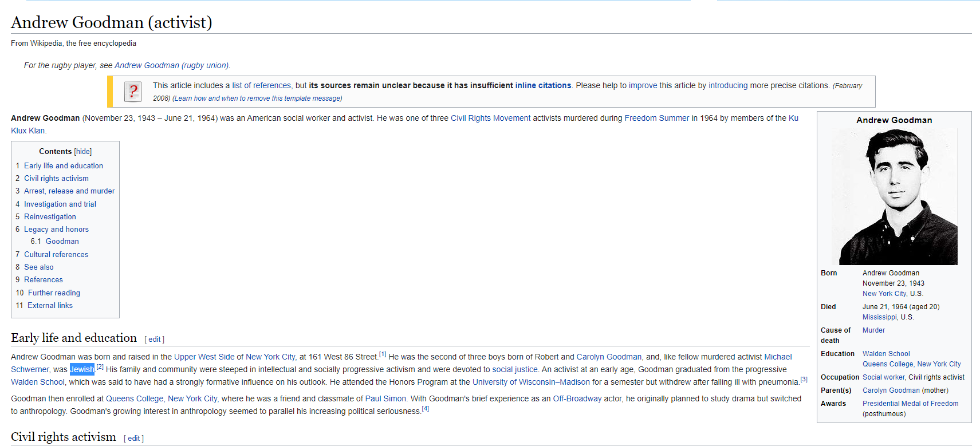Viewport: 980px width, 446px height.
Task: Jump to 'Further reading' in Contents
Action: 54,293
